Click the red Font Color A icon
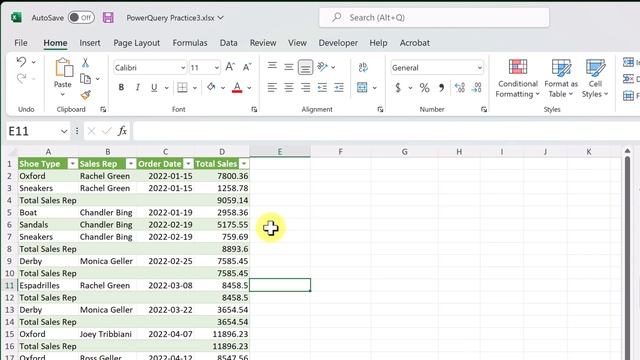The width and height of the screenshot is (640, 360). [237, 87]
